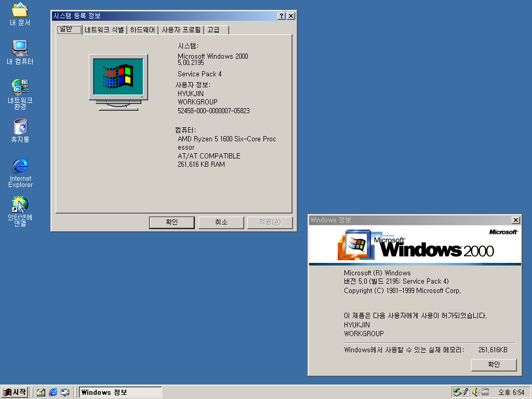Click the Windows에서 사용할 수 있는 실제 메모리 label

coord(404,350)
